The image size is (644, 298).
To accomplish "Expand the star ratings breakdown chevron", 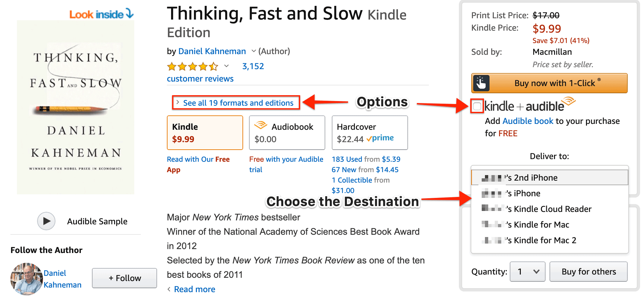I will (226, 66).
